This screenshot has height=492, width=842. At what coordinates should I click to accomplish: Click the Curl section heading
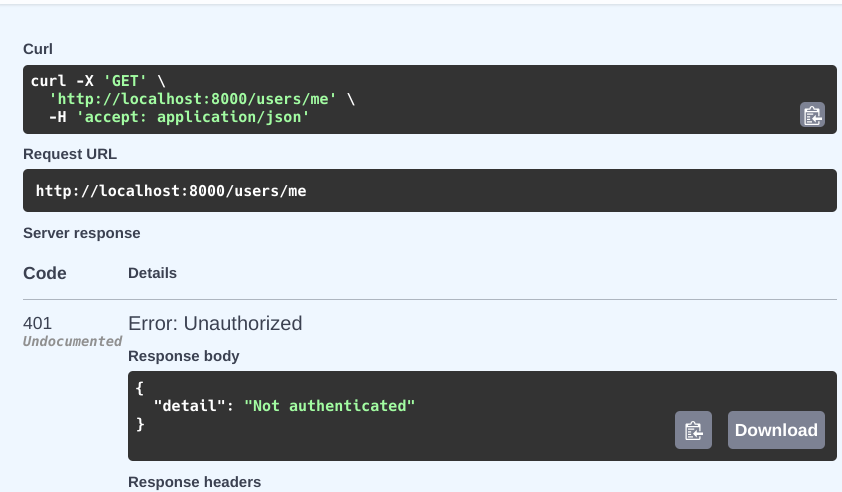coord(38,49)
